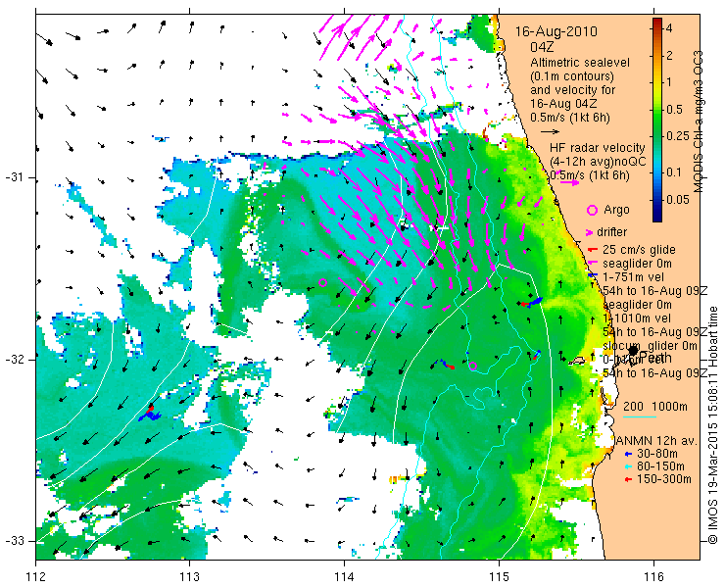The height and width of the screenshot is (588, 725).
Task: Click the longitude axis label '116'
Action: 653,577
